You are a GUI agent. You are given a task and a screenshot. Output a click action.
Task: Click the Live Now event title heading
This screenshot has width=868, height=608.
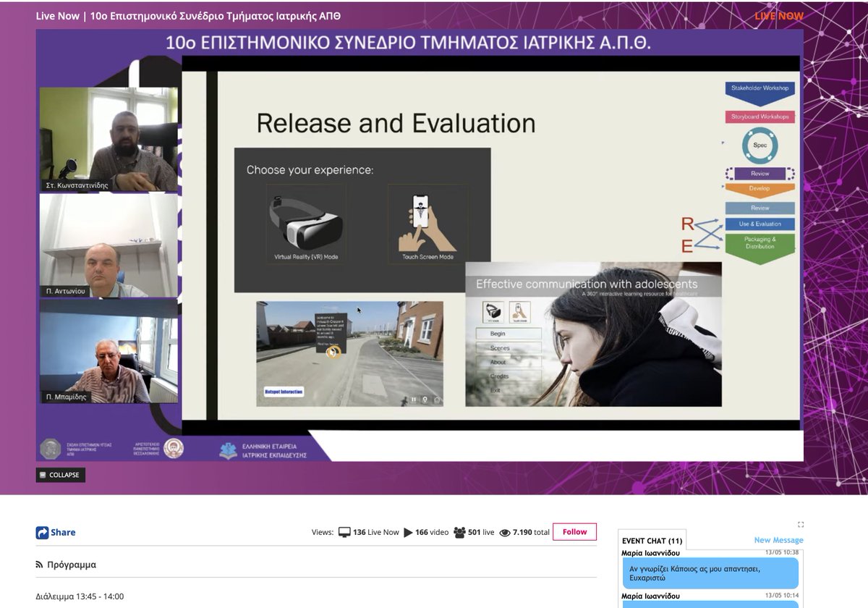tap(188, 16)
